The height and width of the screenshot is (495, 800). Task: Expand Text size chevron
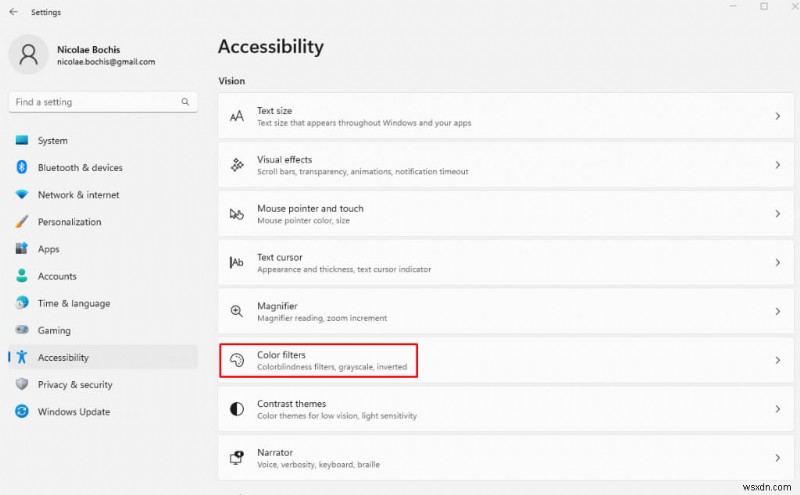click(x=778, y=116)
